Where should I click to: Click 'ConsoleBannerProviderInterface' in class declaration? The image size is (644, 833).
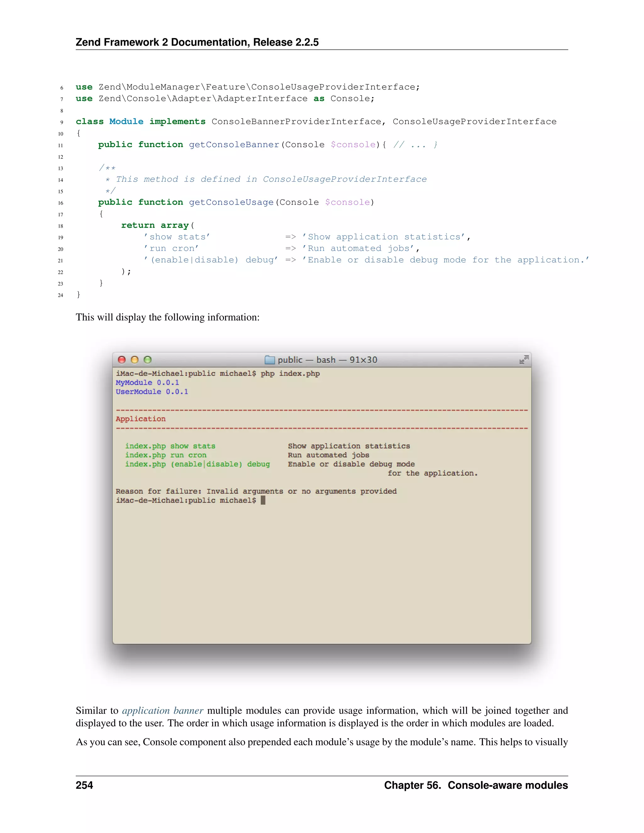coord(297,122)
